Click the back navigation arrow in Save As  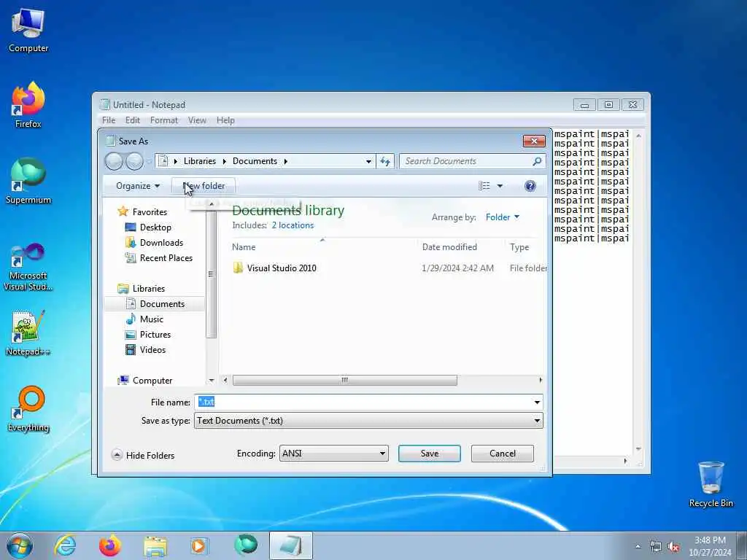point(114,161)
